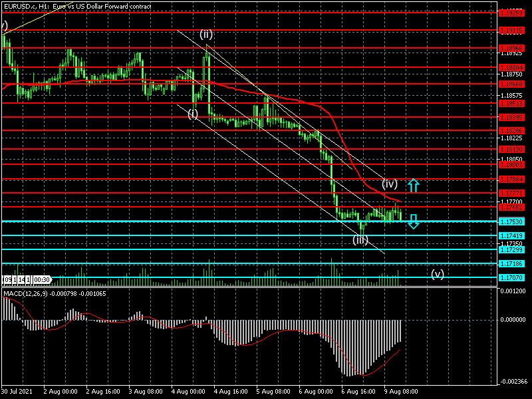Click the 1.17652 red price label
Image resolution: width=532 pixels, height=399 pixels.
click(511, 207)
